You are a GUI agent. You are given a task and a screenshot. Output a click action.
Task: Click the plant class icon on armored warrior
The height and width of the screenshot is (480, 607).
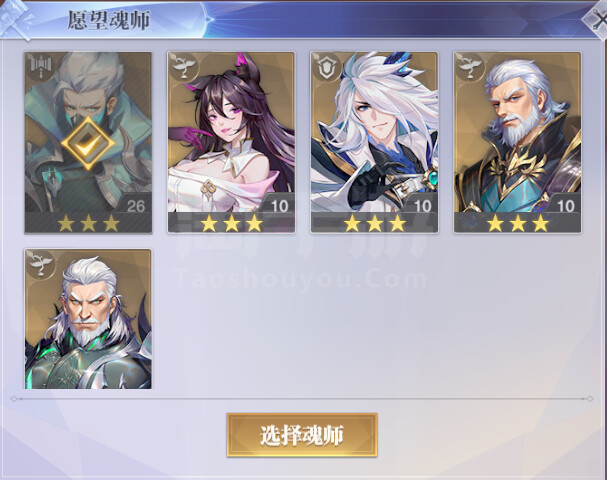40,263
